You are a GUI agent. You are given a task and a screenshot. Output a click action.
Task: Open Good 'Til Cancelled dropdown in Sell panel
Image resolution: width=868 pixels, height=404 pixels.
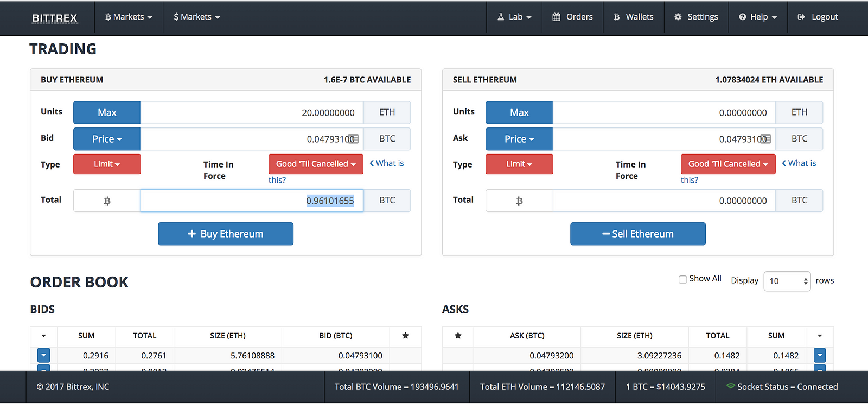[x=728, y=164]
